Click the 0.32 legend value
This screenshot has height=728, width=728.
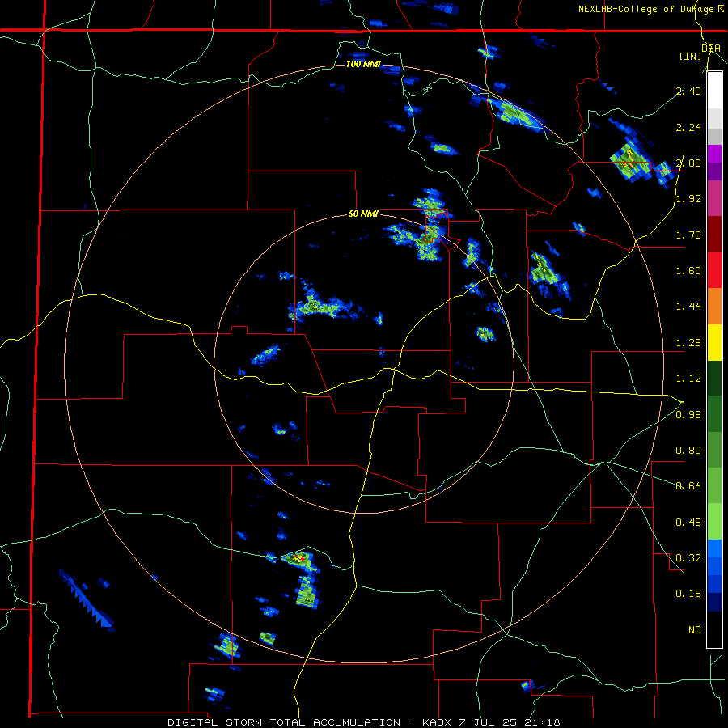point(688,558)
